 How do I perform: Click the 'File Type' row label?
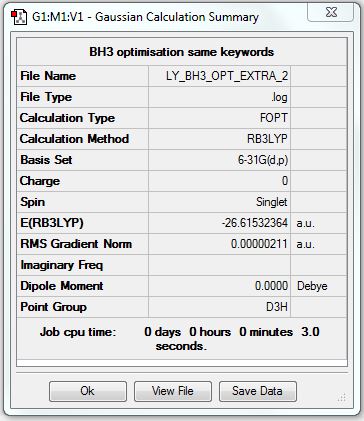click(x=46, y=97)
